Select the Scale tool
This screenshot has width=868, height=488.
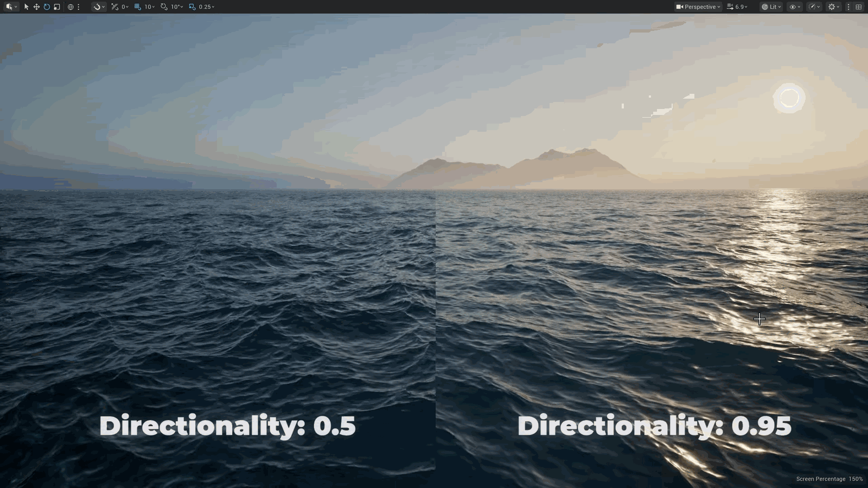(x=57, y=7)
